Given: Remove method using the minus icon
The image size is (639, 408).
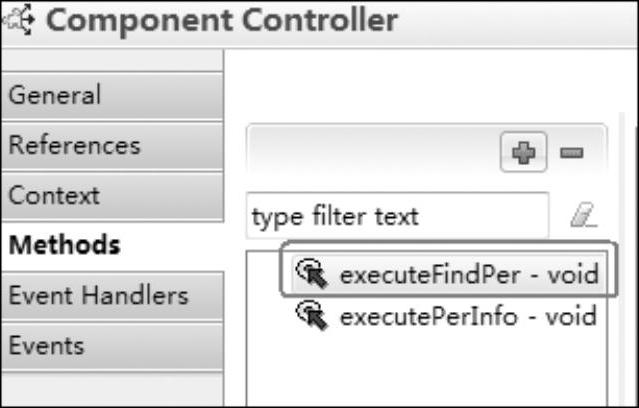Looking at the screenshot, I should (571, 153).
